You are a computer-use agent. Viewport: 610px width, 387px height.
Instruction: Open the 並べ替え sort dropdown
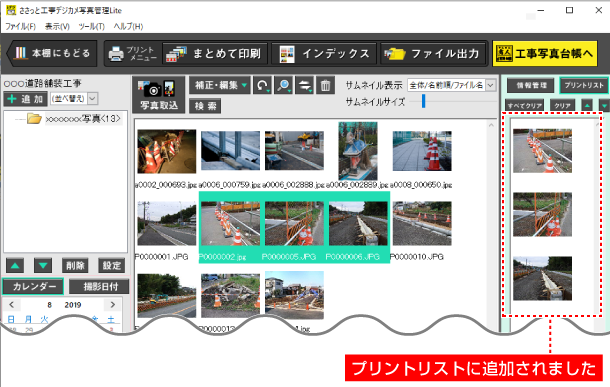[x=74, y=99]
